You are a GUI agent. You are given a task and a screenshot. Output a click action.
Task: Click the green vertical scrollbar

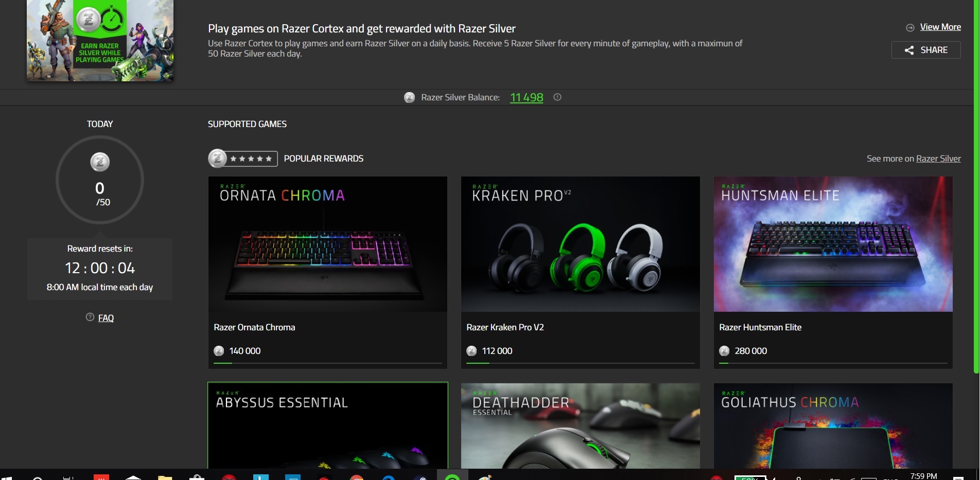[x=976, y=186]
